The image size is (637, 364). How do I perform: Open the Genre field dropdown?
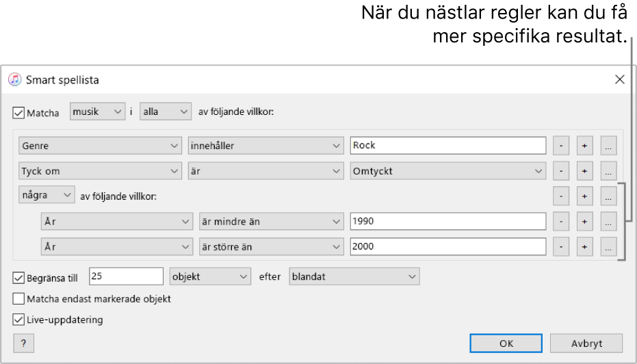[x=100, y=146]
